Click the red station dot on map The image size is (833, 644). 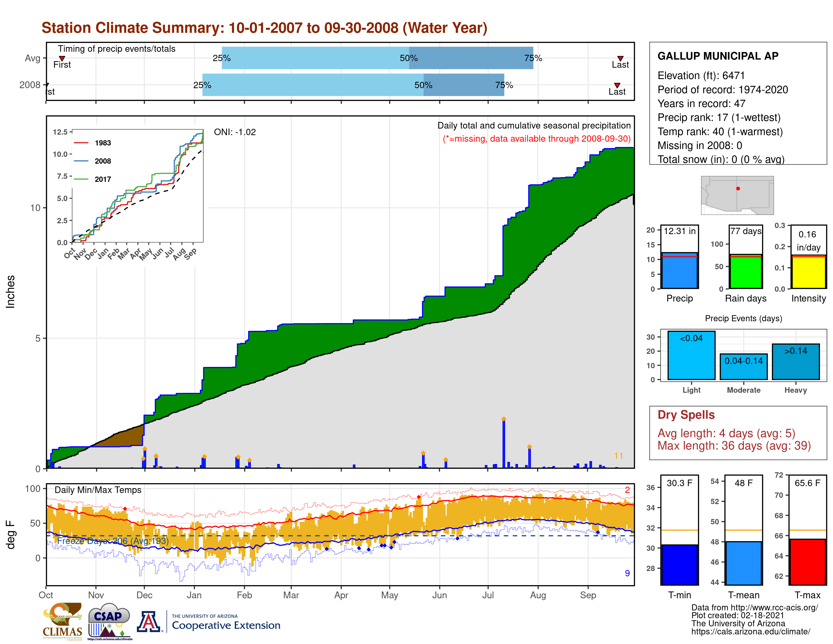coord(738,188)
